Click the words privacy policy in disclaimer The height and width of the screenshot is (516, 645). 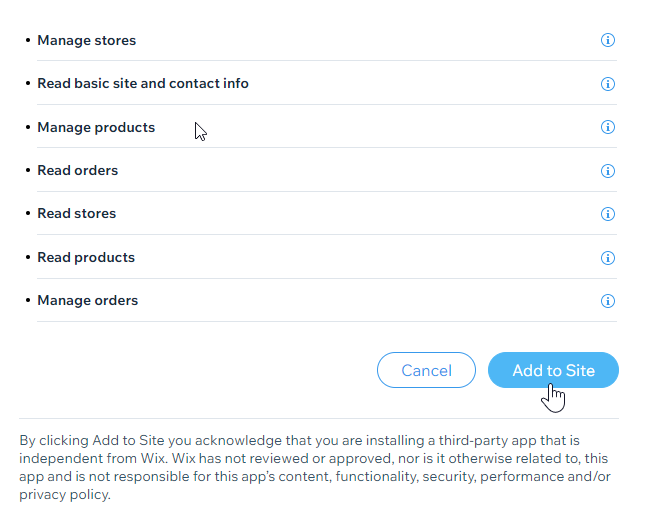pos(64,494)
